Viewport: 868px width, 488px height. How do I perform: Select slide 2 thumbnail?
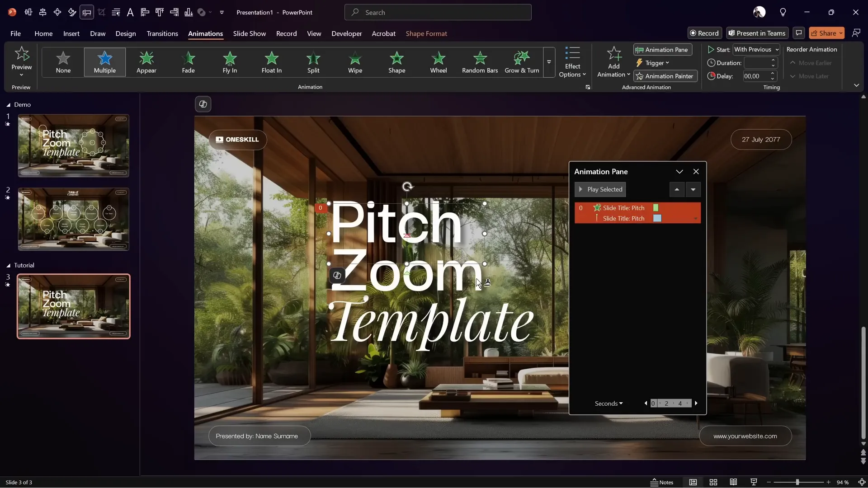click(x=73, y=219)
